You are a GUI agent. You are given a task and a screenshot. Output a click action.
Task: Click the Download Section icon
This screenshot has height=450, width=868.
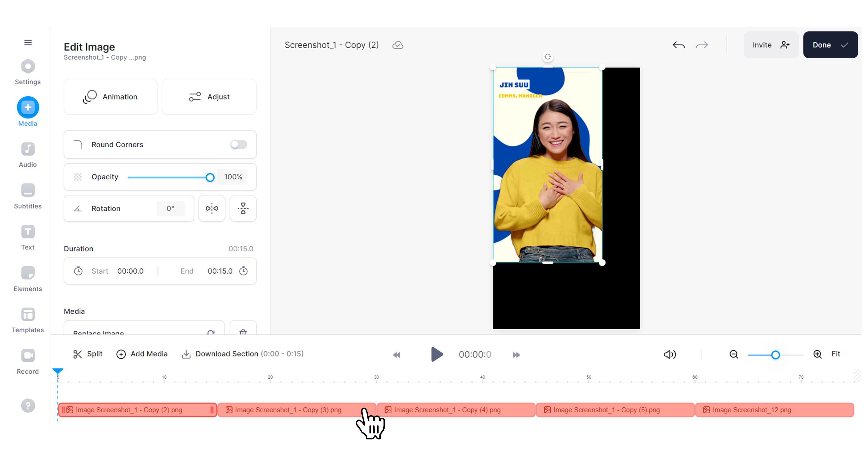186,354
